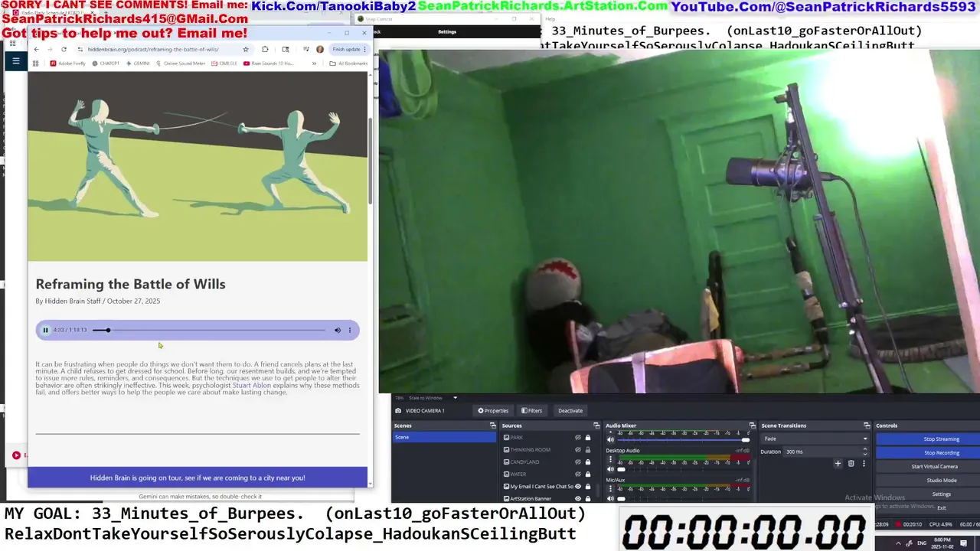The height and width of the screenshot is (551, 980).
Task: Hide My Email I Cant See Chat source
Action: (578, 487)
